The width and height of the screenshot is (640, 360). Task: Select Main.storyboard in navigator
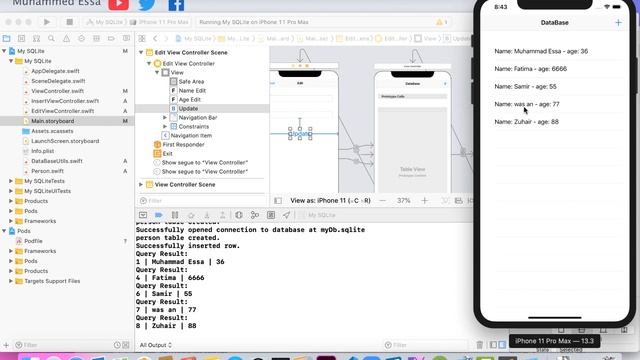pyautogui.click(x=53, y=121)
